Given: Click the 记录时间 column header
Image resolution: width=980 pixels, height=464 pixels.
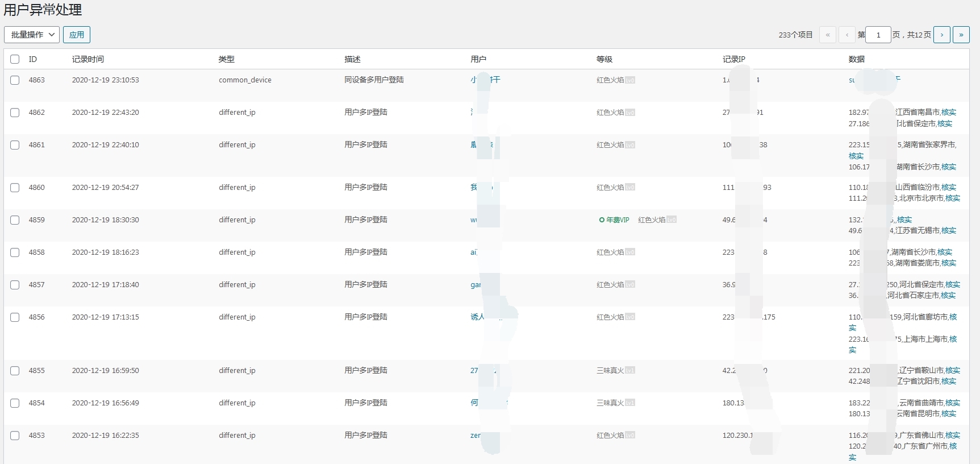Looking at the screenshot, I should [x=87, y=59].
